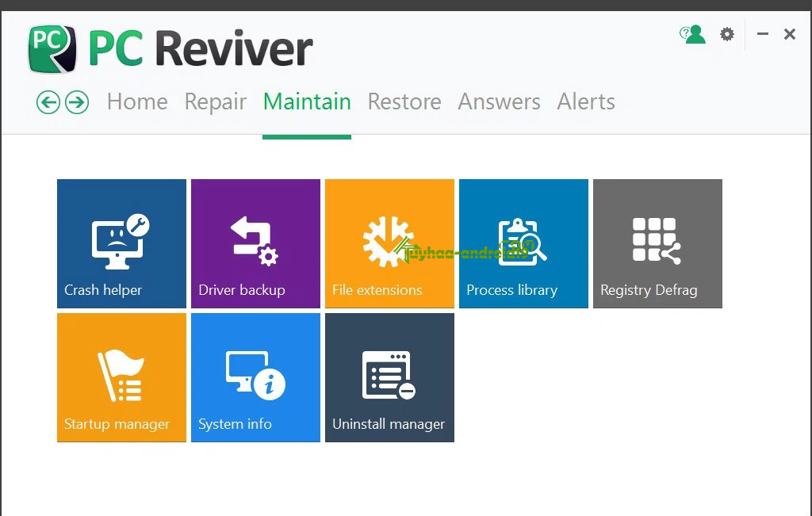
Task: Open the File extensions tile
Action: pos(390,243)
